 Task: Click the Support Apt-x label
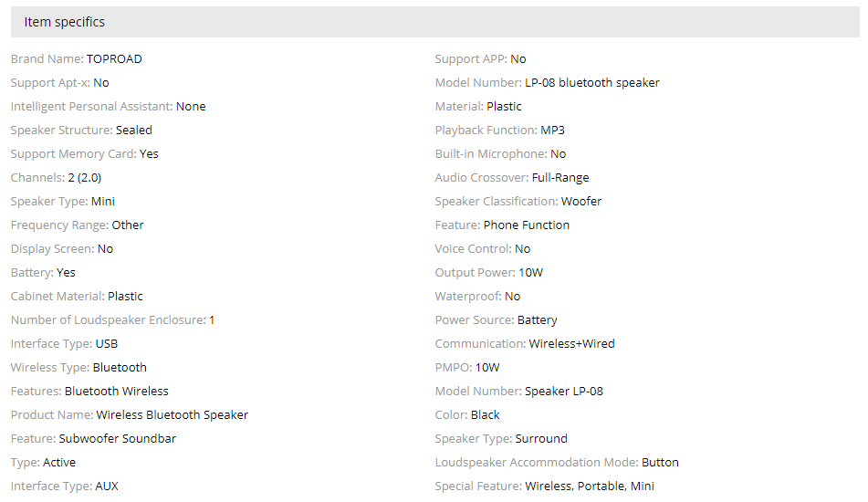coord(50,83)
